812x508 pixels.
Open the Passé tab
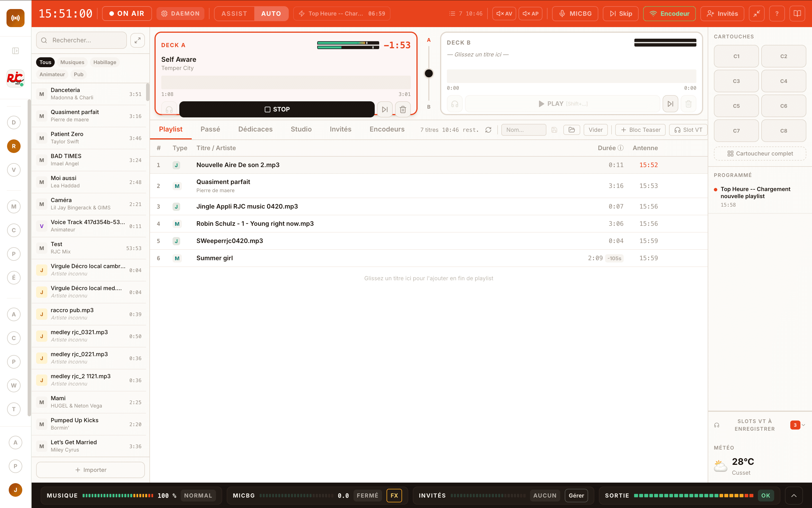[210, 129]
